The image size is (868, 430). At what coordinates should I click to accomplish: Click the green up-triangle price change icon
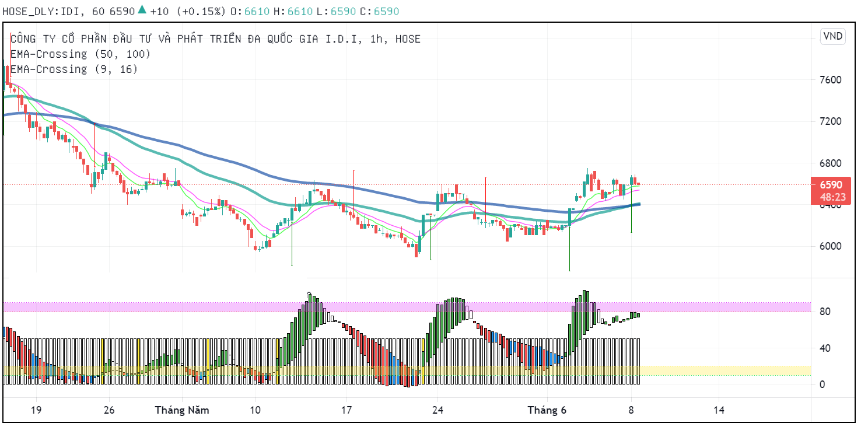tap(142, 11)
